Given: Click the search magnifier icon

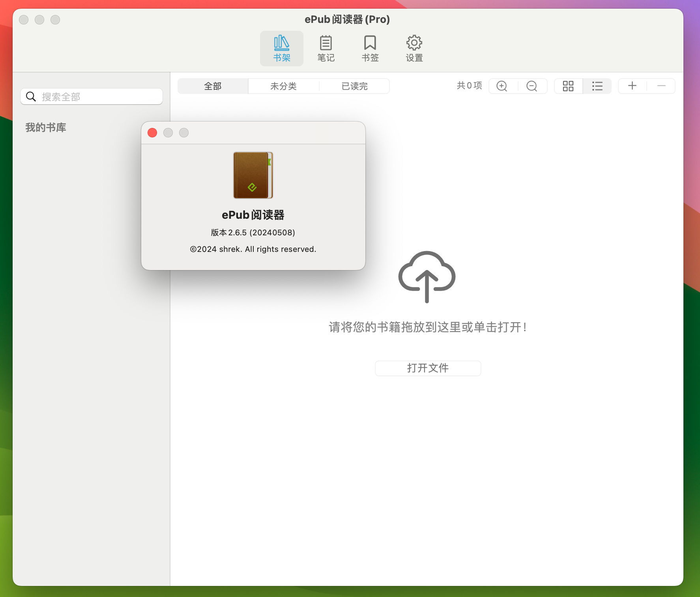Looking at the screenshot, I should [x=31, y=97].
